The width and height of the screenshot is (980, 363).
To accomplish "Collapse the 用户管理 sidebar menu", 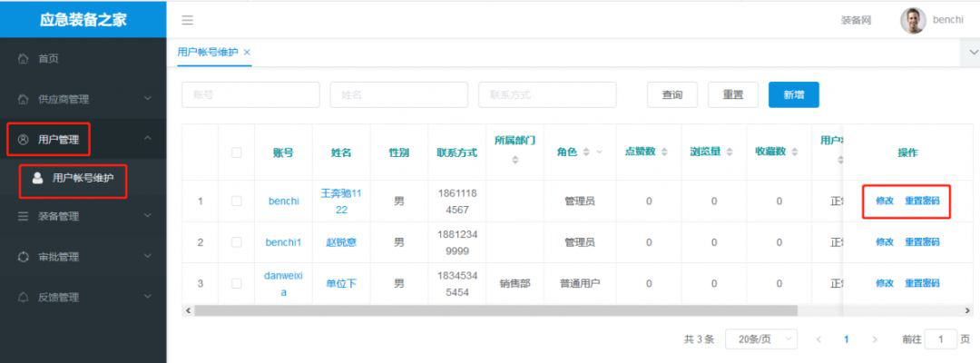I will [x=148, y=139].
